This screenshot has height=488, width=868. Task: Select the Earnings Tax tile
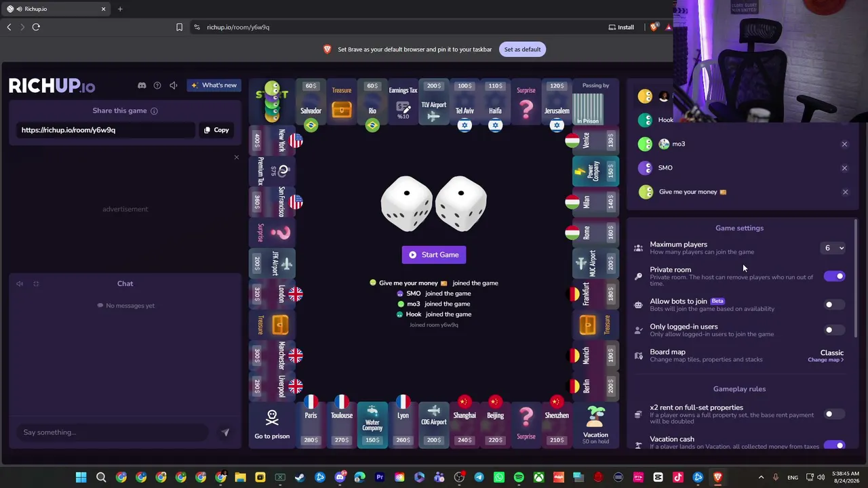tap(403, 102)
